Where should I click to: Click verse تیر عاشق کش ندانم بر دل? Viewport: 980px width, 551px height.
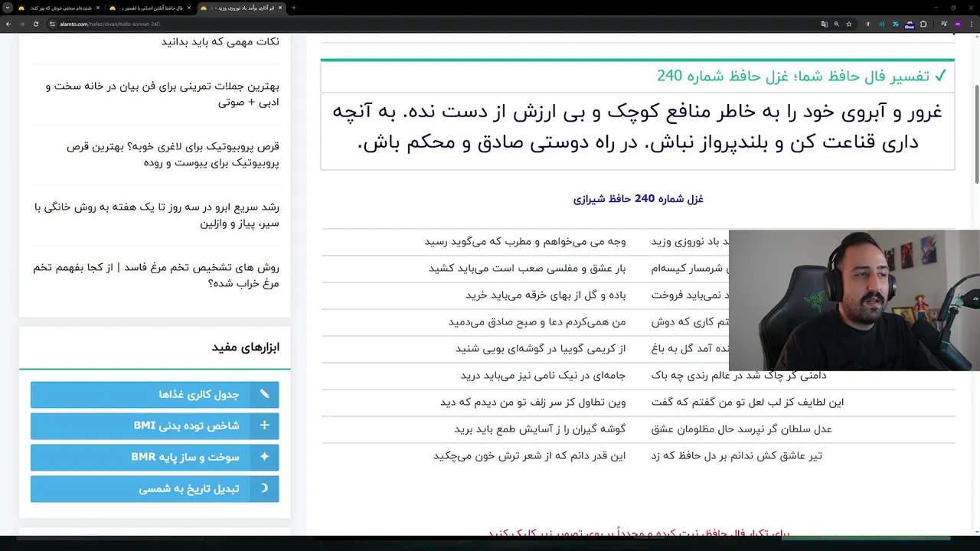(x=737, y=456)
